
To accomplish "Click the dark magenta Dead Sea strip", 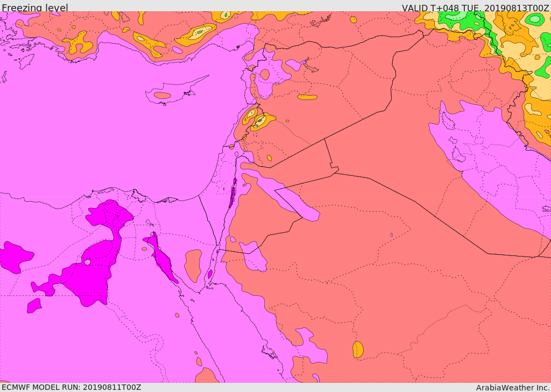I will [232, 195].
